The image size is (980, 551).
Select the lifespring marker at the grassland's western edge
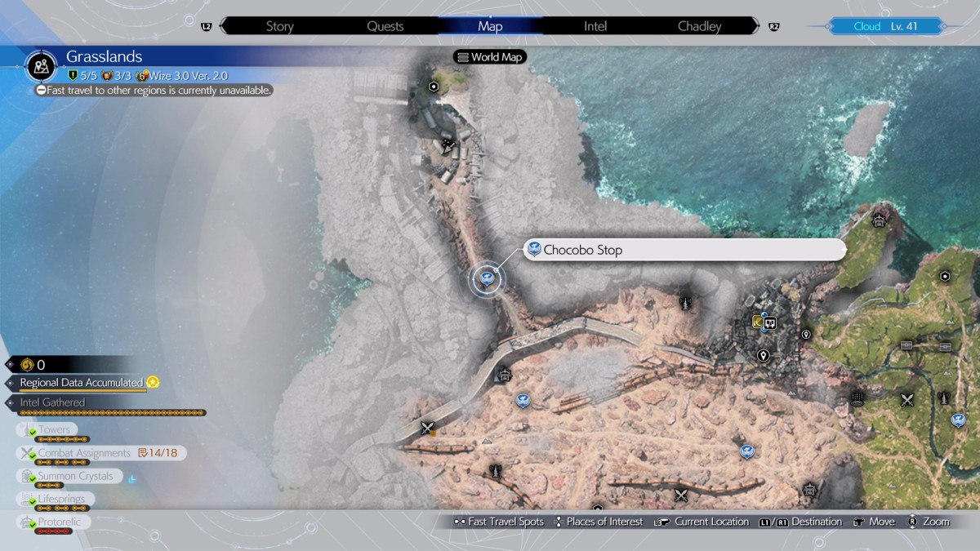[857, 398]
